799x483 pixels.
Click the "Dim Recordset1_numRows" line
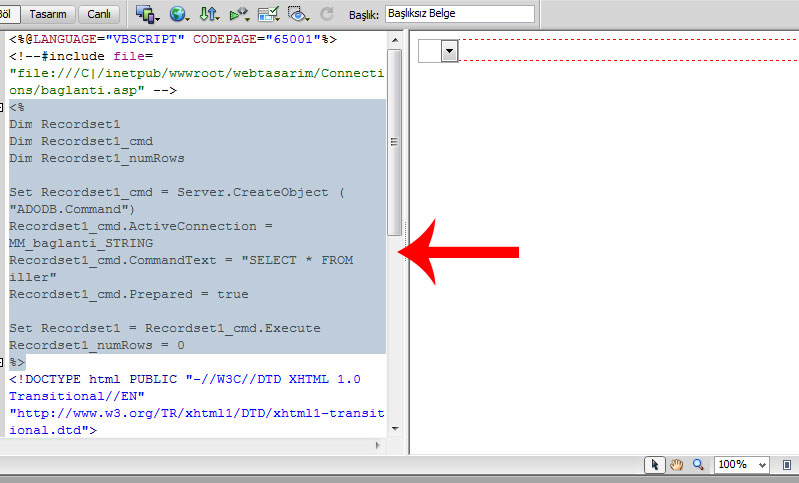97,158
